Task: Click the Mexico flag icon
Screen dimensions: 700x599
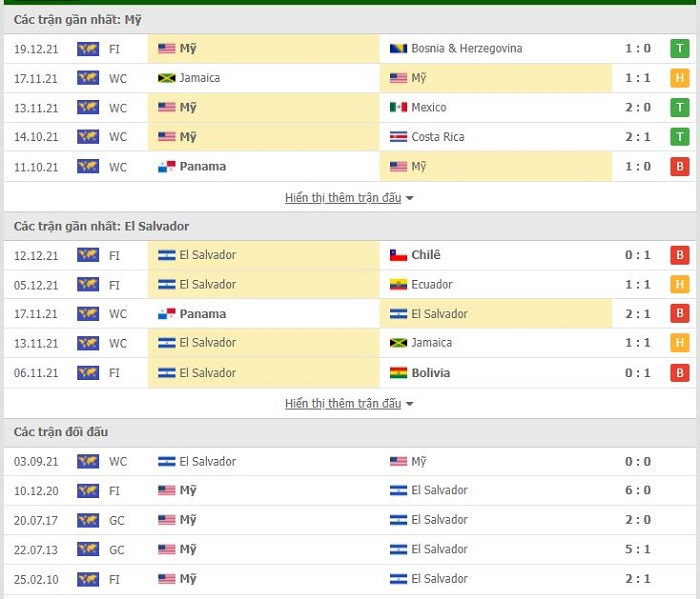Action: pyautogui.click(x=398, y=107)
